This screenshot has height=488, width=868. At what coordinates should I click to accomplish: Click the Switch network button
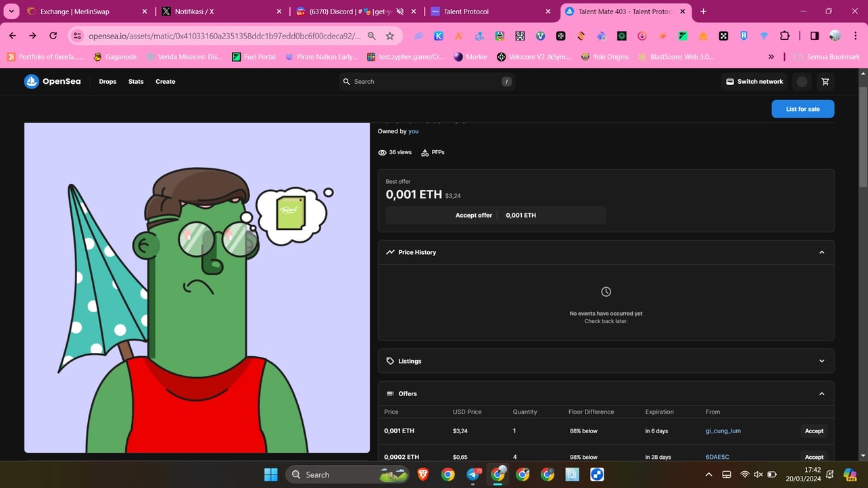tap(754, 82)
